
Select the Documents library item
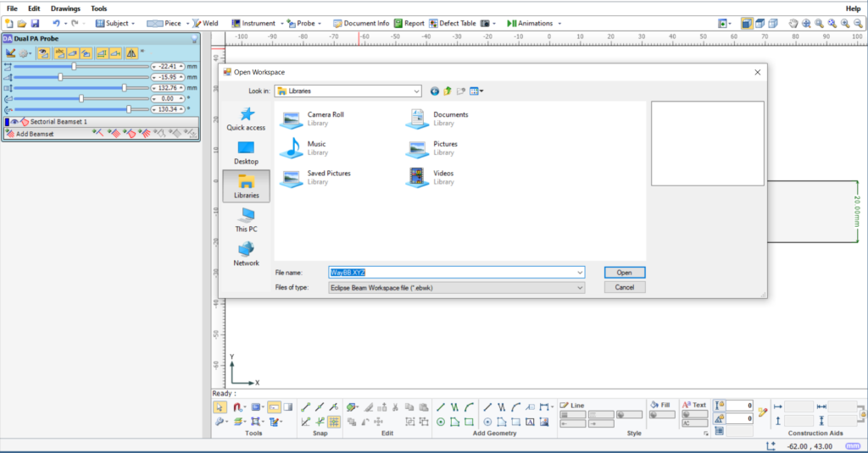pos(438,119)
